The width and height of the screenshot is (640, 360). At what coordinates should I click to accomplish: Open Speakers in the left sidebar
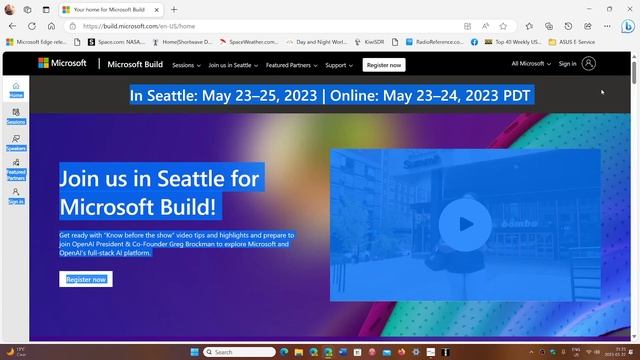tap(16, 143)
